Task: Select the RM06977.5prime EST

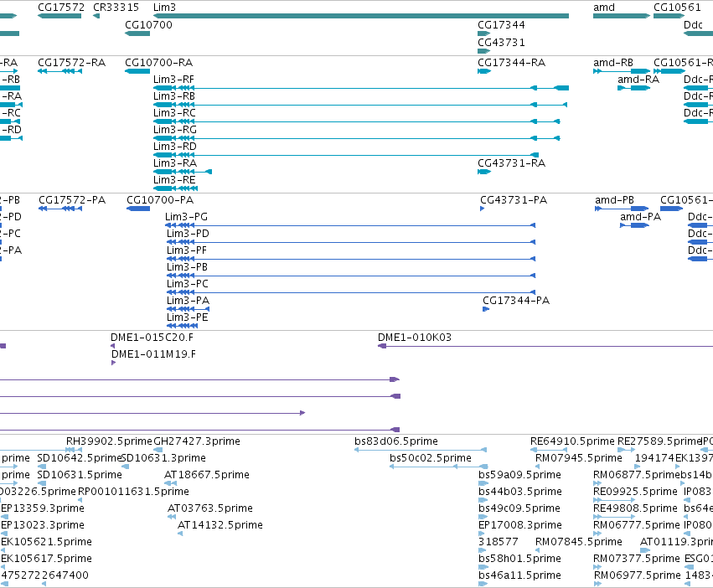Action: click(x=597, y=584)
